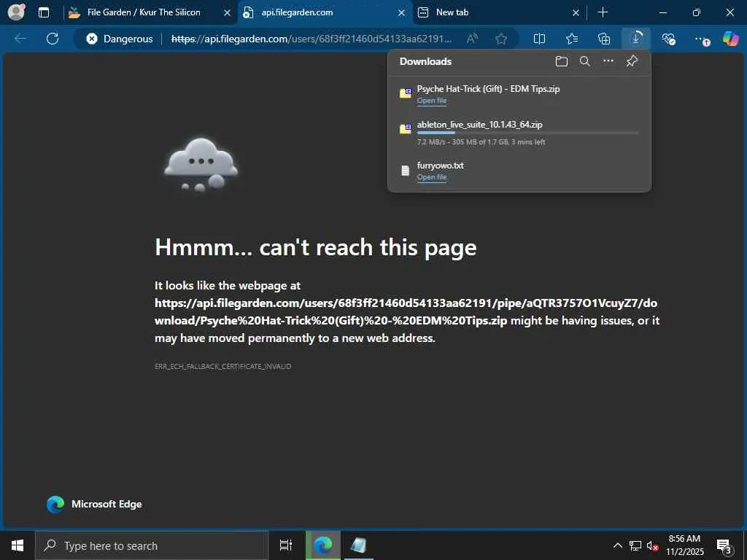
Task: Close the File Garden tab
Action: tap(228, 13)
